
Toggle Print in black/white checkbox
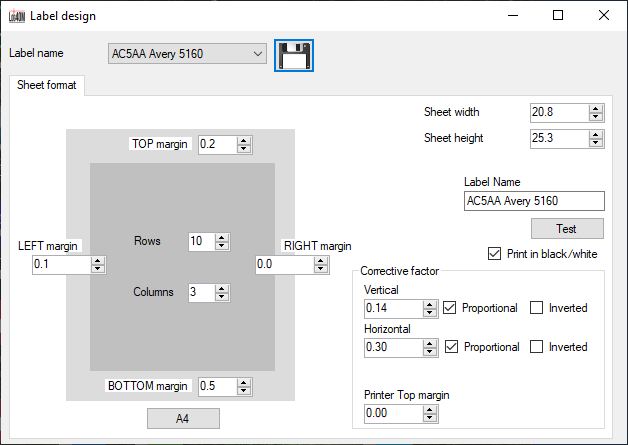(494, 254)
